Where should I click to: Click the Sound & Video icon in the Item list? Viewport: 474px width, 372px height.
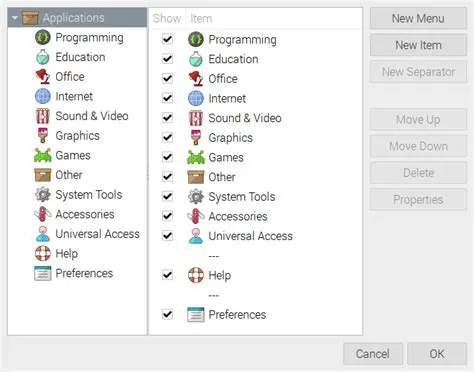click(196, 118)
